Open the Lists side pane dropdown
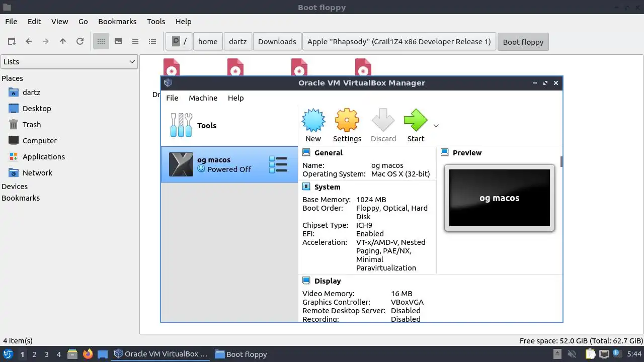This screenshot has height=362, width=644. click(69, 62)
